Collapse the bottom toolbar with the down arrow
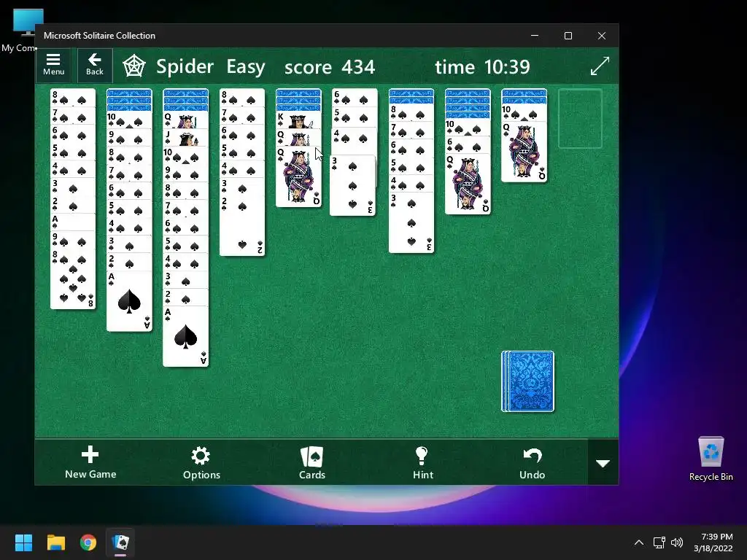The height and width of the screenshot is (560, 747). click(603, 463)
